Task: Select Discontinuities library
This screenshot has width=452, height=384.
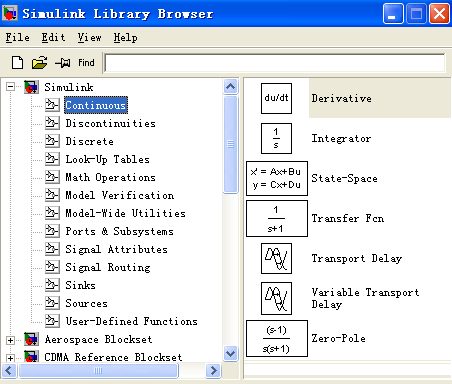Action: (x=110, y=123)
